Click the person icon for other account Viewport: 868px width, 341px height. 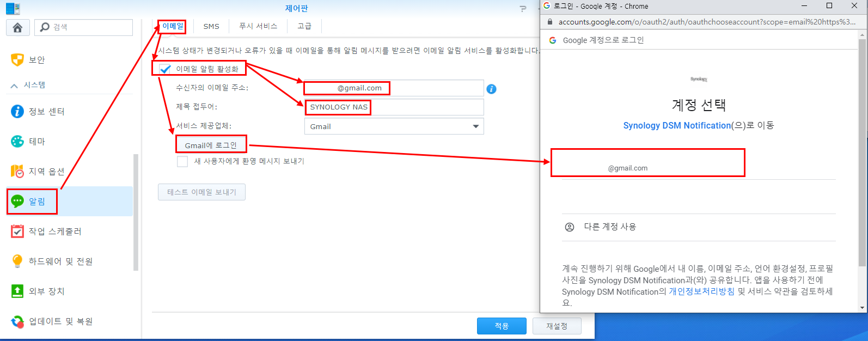570,227
